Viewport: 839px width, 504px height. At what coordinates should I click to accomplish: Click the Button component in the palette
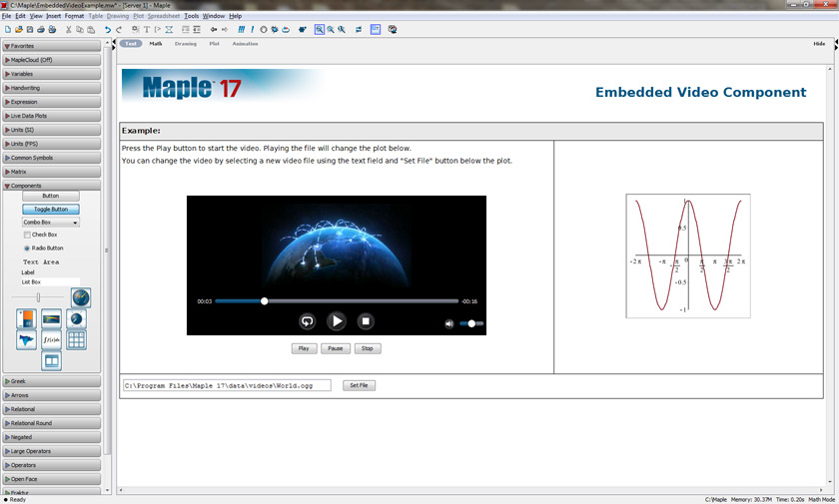pyautogui.click(x=51, y=197)
